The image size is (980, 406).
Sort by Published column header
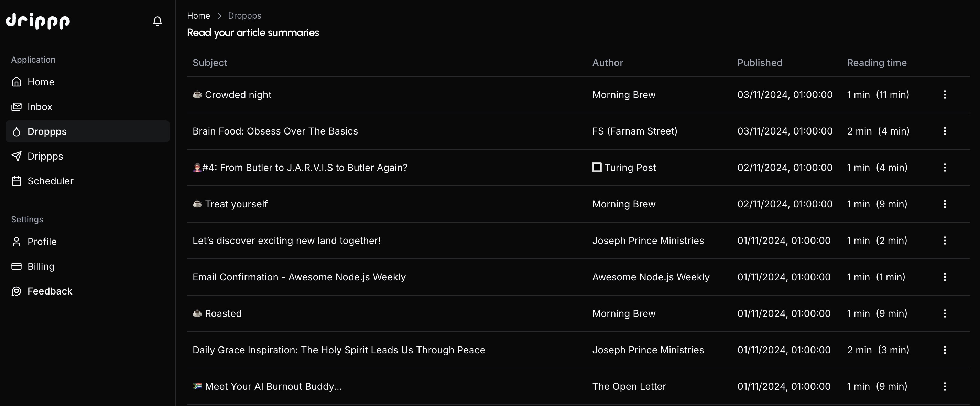[759, 63]
